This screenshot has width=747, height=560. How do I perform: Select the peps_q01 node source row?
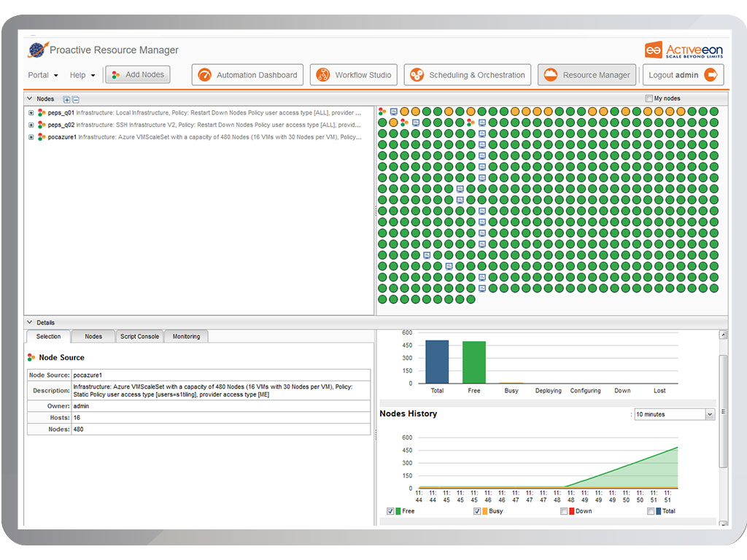click(x=199, y=113)
